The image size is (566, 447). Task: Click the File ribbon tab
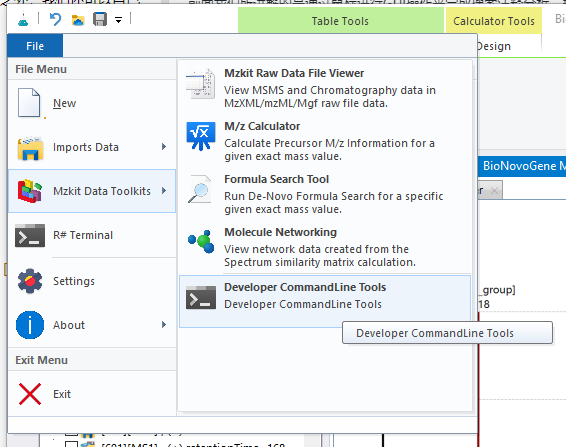pyautogui.click(x=35, y=46)
